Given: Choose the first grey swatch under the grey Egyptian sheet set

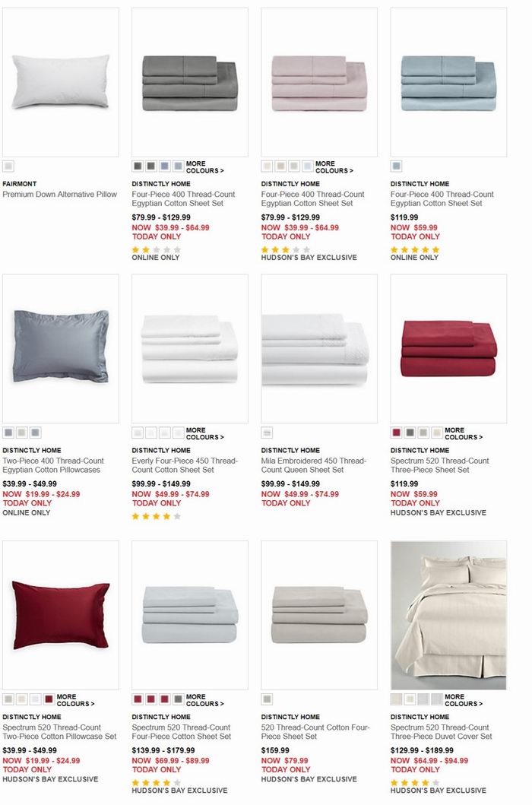Looking at the screenshot, I should (x=137, y=166).
